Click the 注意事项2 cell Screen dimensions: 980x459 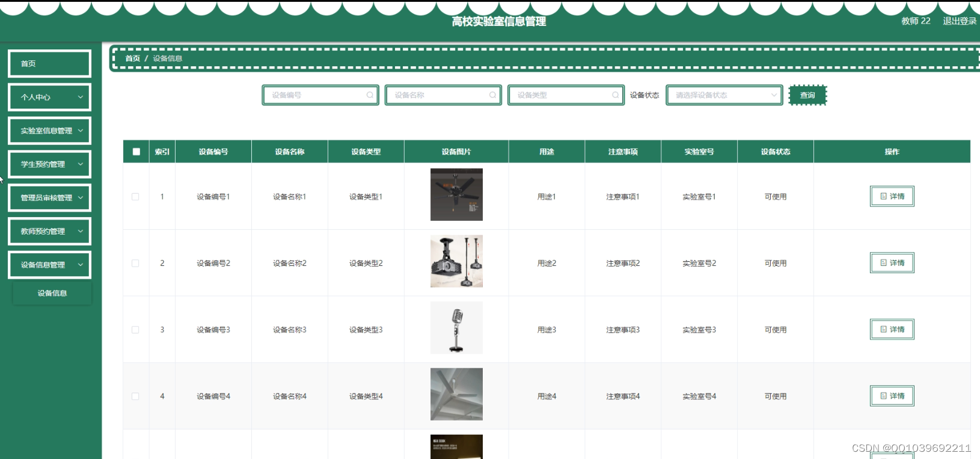pyautogui.click(x=623, y=263)
